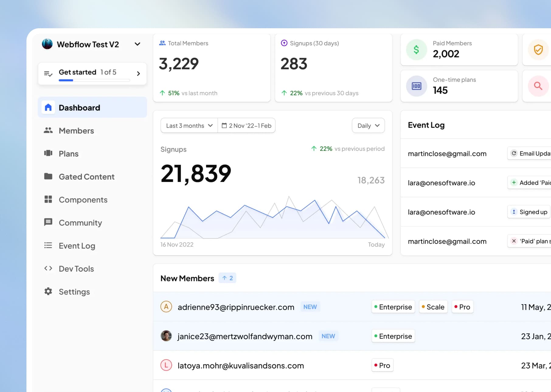Click the Components grid icon
Image resolution: width=551 pixels, height=392 pixels.
[48, 199]
